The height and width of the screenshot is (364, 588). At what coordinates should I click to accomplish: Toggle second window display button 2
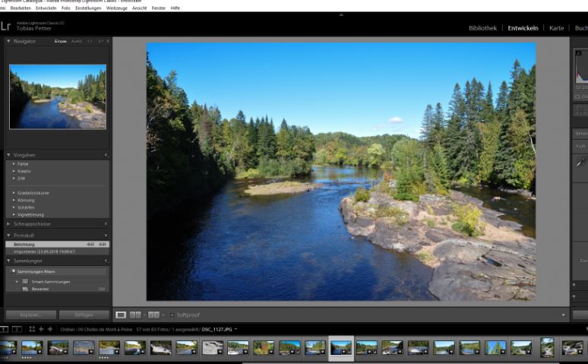[17, 329]
